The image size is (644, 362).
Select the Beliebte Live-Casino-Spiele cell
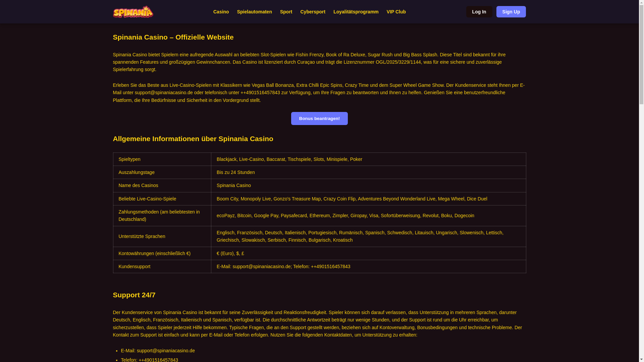click(x=162, y=199)
